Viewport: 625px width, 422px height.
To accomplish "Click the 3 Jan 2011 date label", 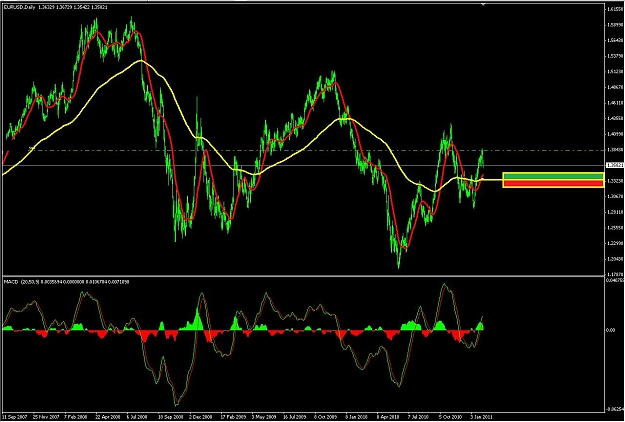I will [x=483, y=416].
